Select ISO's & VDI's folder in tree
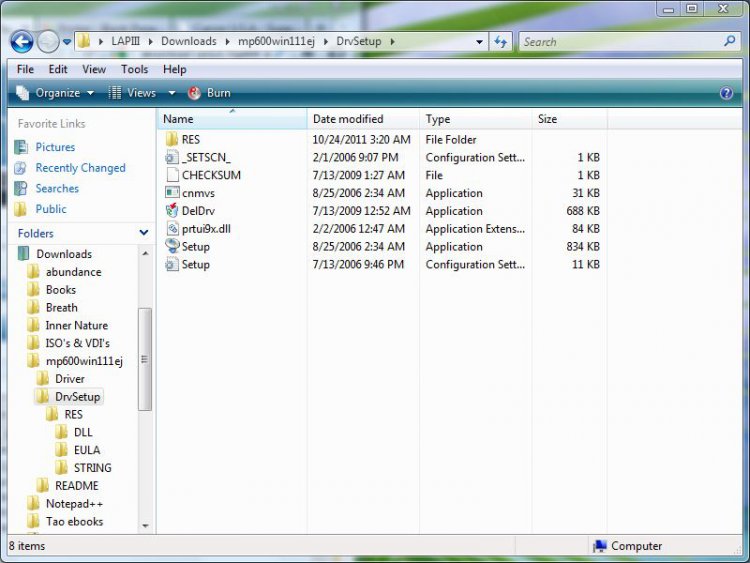Image resolution: width=750 pixels, height=563 pixels. 77,343
